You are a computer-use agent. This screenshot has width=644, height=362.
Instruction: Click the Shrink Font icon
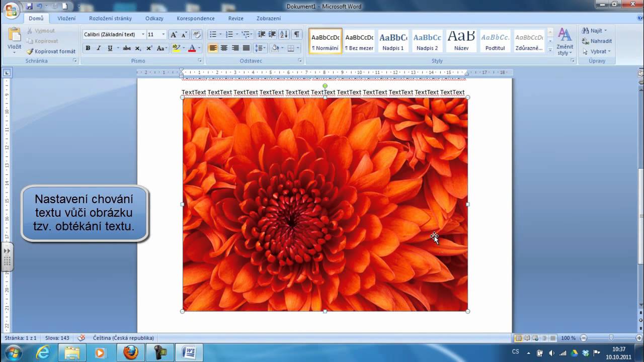point(184,34)
